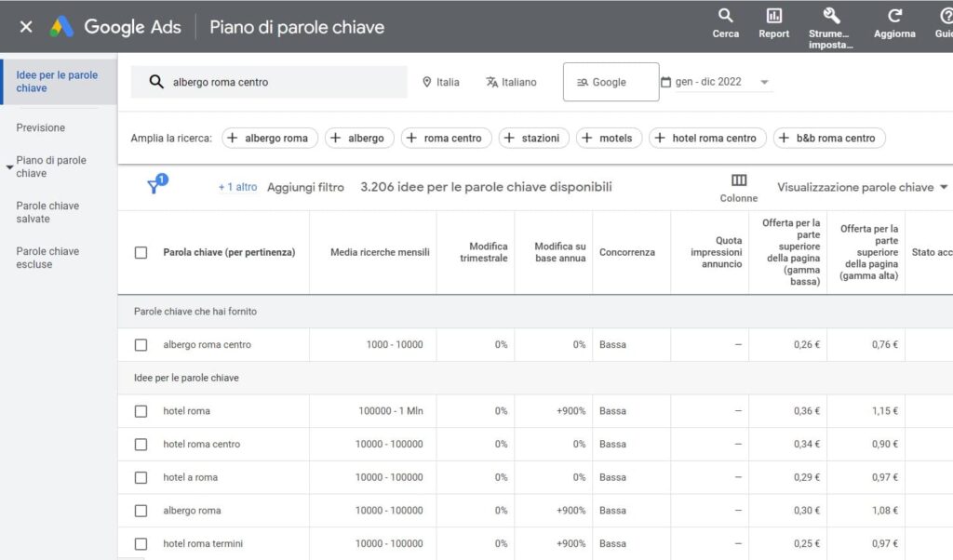Click the hotel a roma keyword text

click(190, 477)
